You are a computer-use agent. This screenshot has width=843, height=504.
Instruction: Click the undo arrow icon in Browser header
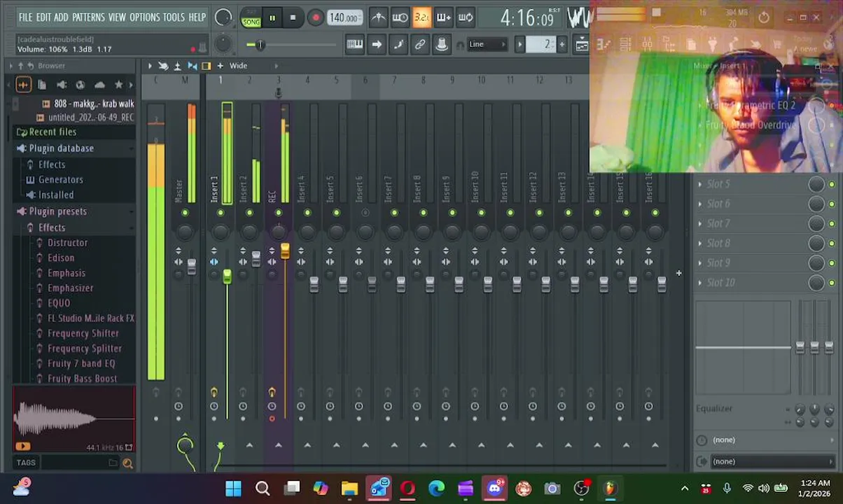click(30, 66)
